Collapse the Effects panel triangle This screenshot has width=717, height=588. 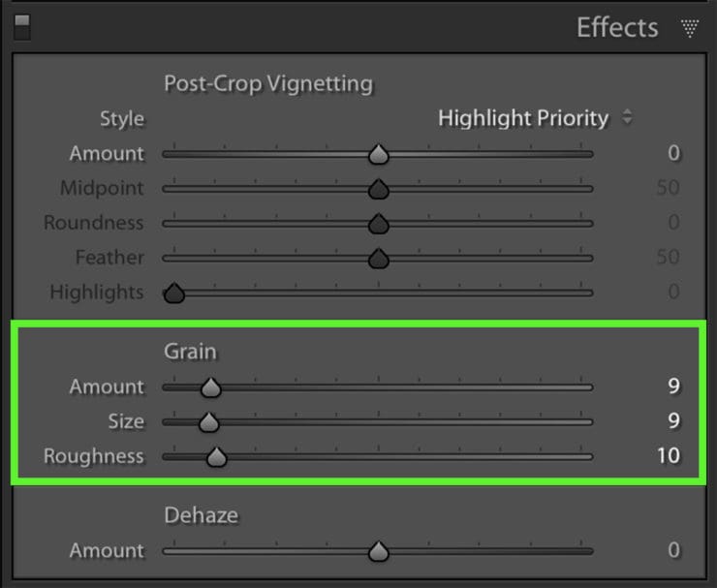tap(689, 28)
